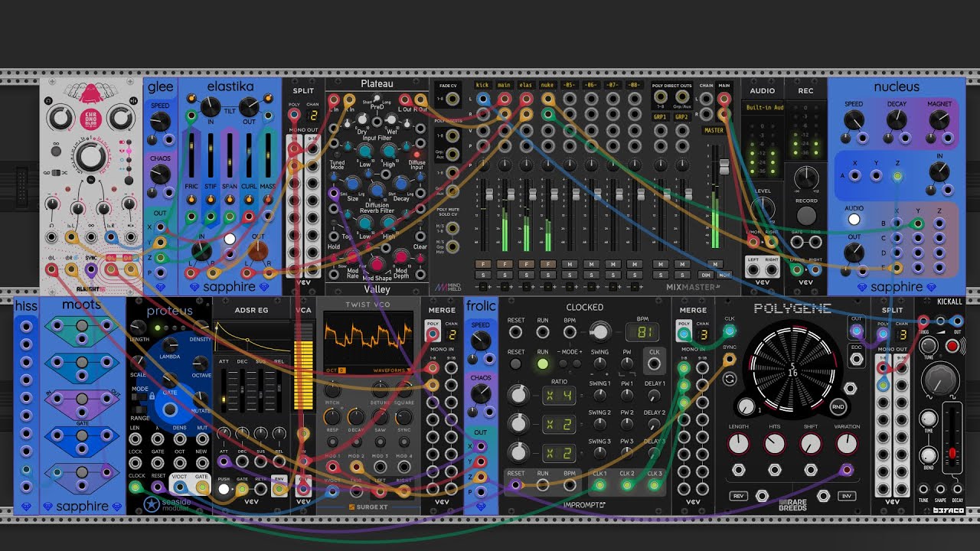
Task: Mute track -05- in MixMaster
Action: (x=569, y=264)
